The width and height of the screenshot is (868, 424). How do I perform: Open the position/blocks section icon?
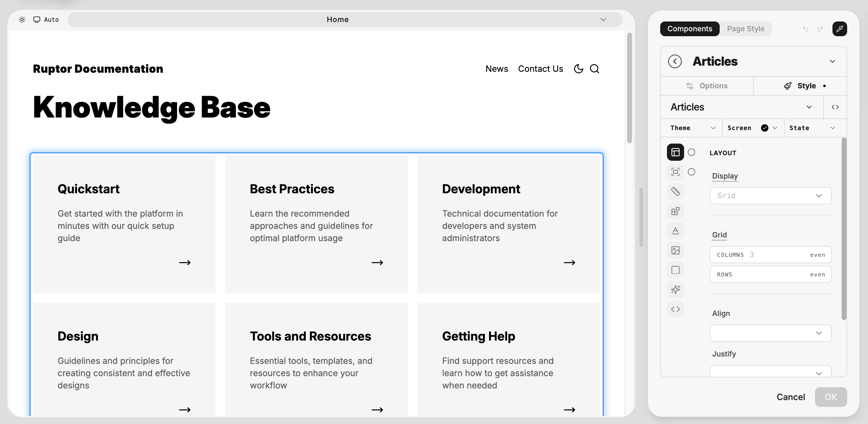coord(675,211)
